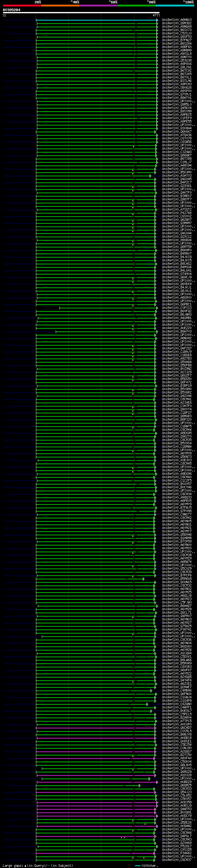Select UniRef100_P52817 label
This screenshot has height=868, width=197.
click(177, 846)
